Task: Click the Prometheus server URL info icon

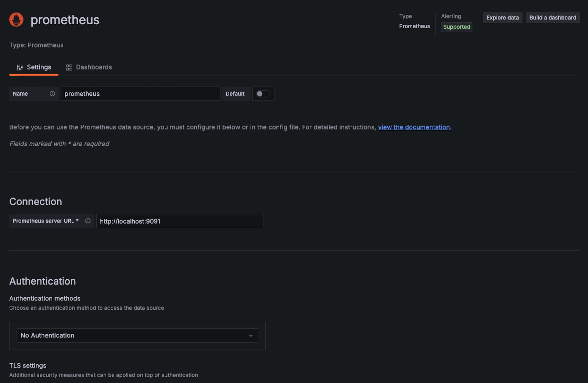Action: click(x=88, y=221)
